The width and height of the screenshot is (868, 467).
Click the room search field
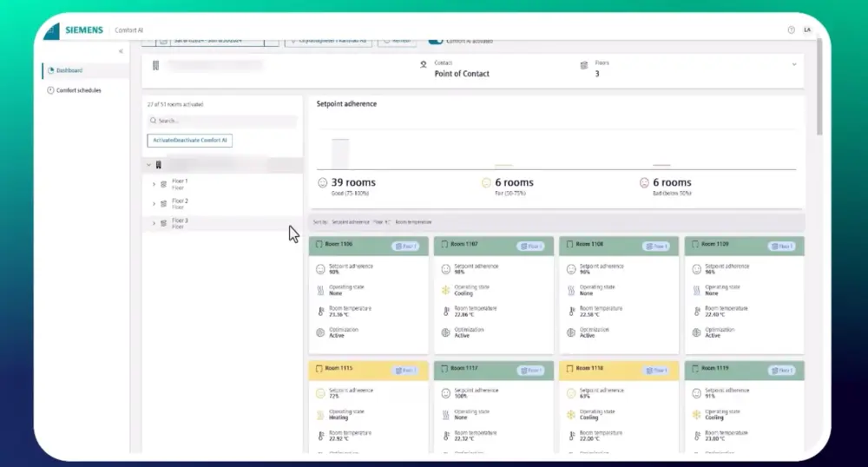click(x=221, y=122)
